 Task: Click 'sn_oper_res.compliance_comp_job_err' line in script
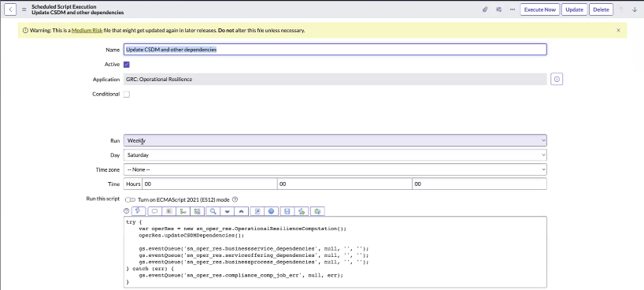click(x=241, y=275)
